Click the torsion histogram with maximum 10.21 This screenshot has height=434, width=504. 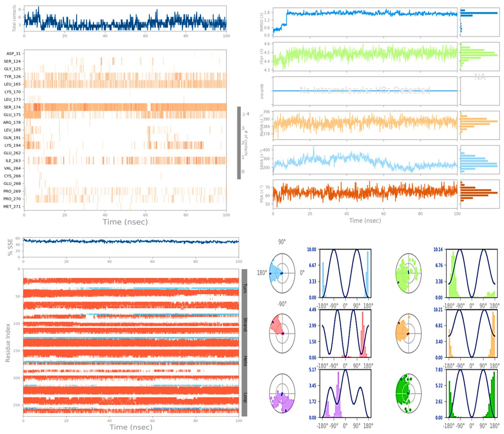pyautogui.click(x=472, y=333)
